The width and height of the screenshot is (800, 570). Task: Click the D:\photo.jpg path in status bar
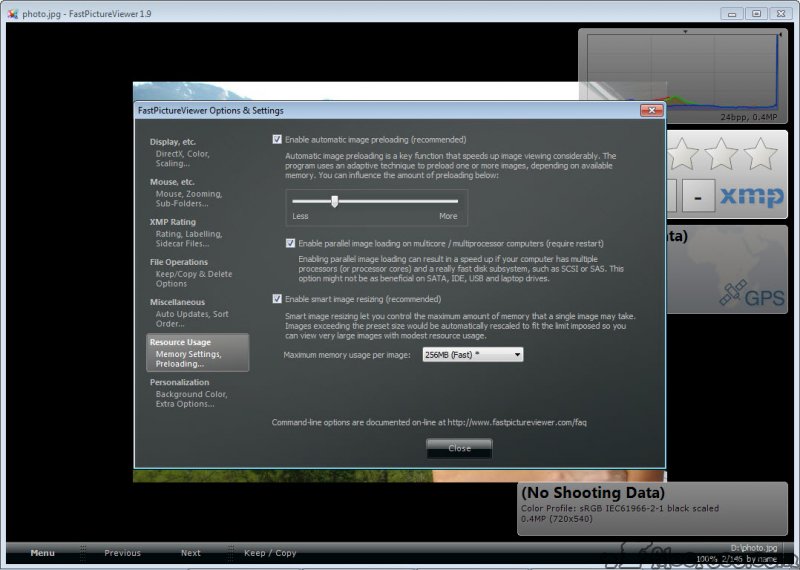(754, 548)
